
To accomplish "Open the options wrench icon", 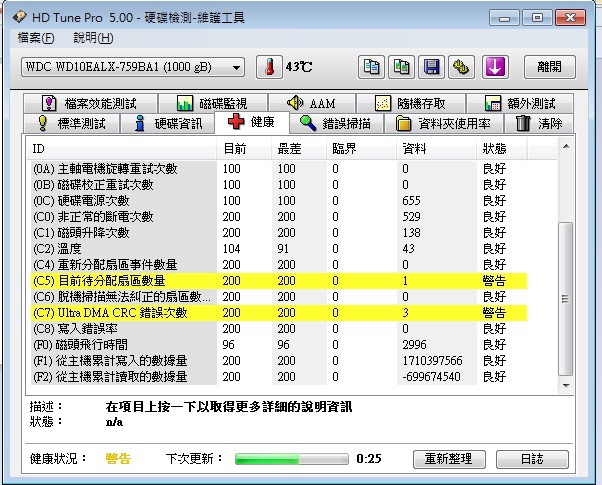I will [461, 67].
